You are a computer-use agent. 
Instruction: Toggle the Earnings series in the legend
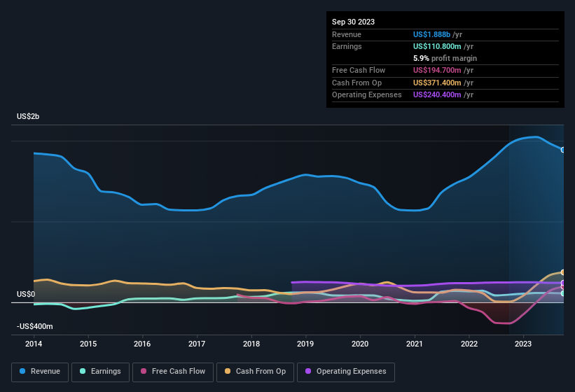(99, 371)
